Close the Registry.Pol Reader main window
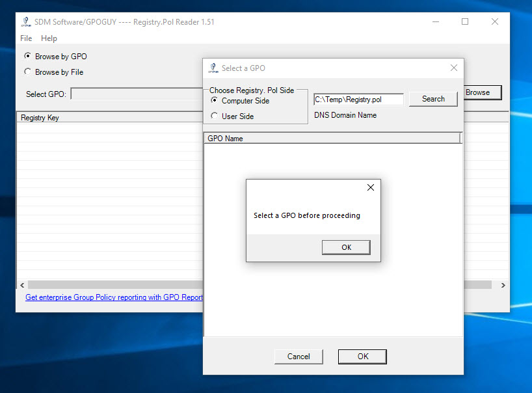532x393 pixels. point(495,21)
